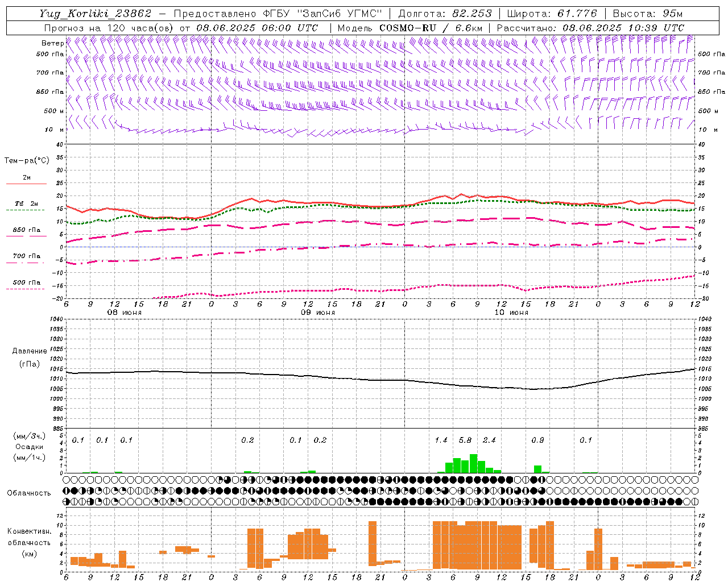Select the elevation text Высота: 95м
Screen dimensions: 728x582
pos(647,14)
